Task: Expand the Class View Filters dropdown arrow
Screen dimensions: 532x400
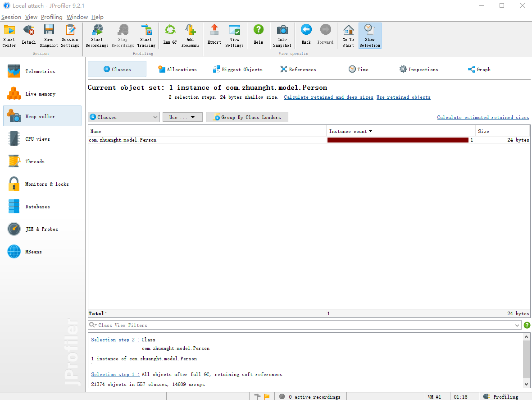Action: (517, 325)
